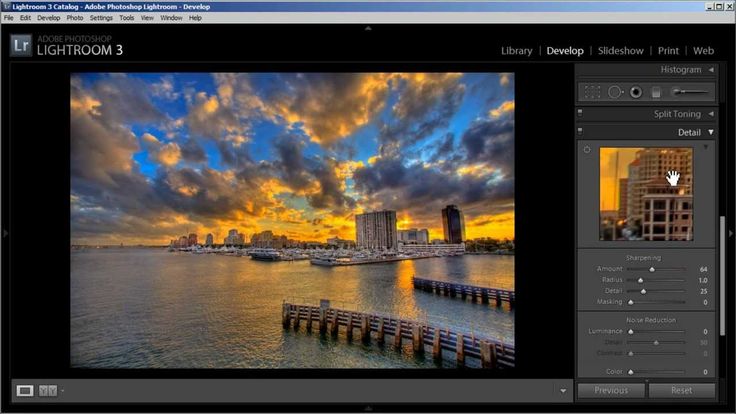This screenshot has width=736, height=414.
Task: Open the Slideshow module
Action: (x=620, y=51)
